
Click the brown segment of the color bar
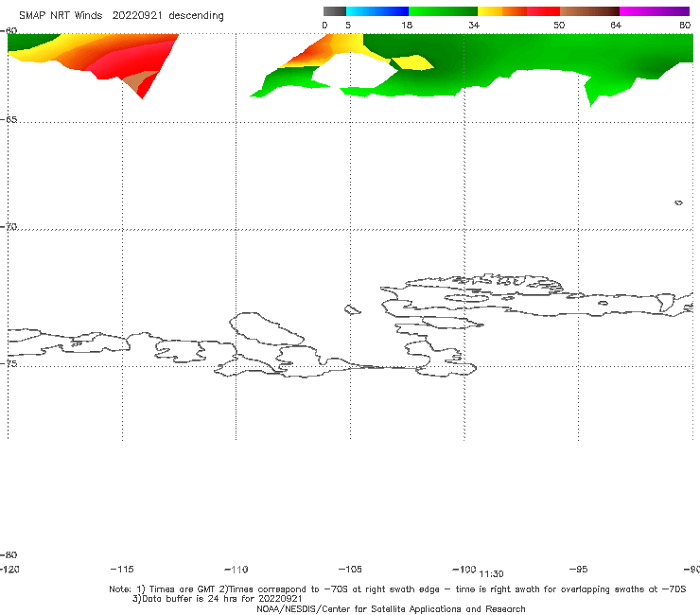pyautogui.click(x=589, y=11)
